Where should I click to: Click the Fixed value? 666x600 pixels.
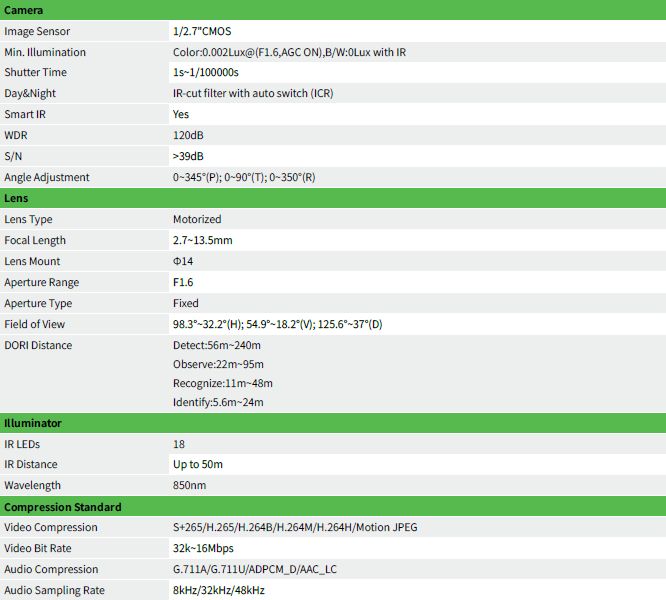point(186,304)
